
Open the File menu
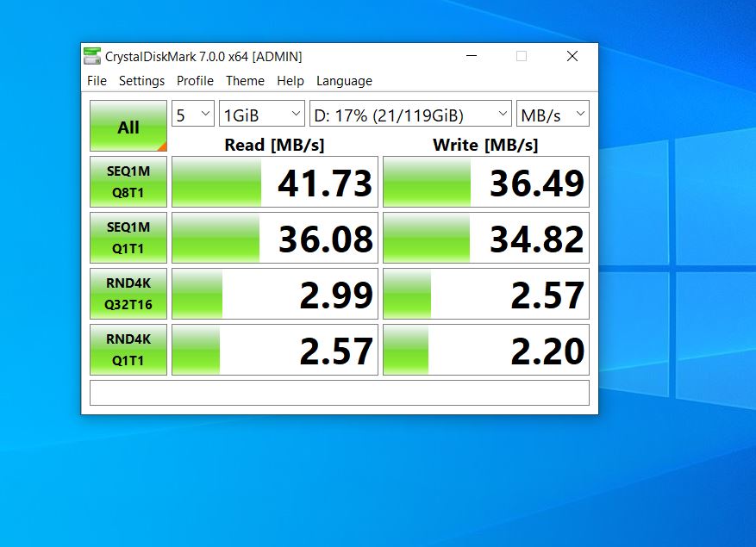pos(97,80)
